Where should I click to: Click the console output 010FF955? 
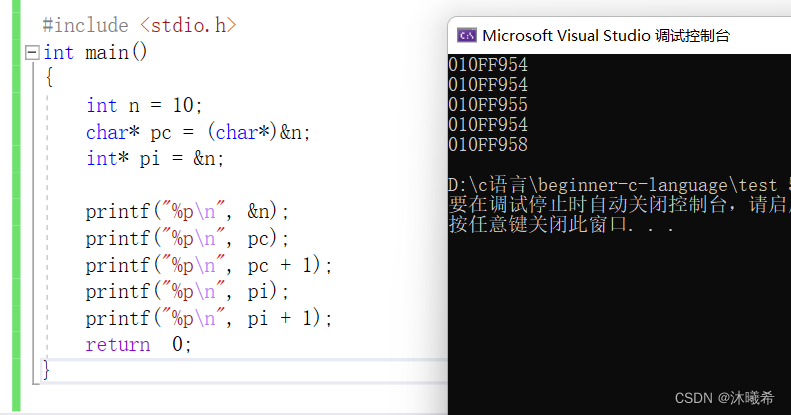coord(488,104)
